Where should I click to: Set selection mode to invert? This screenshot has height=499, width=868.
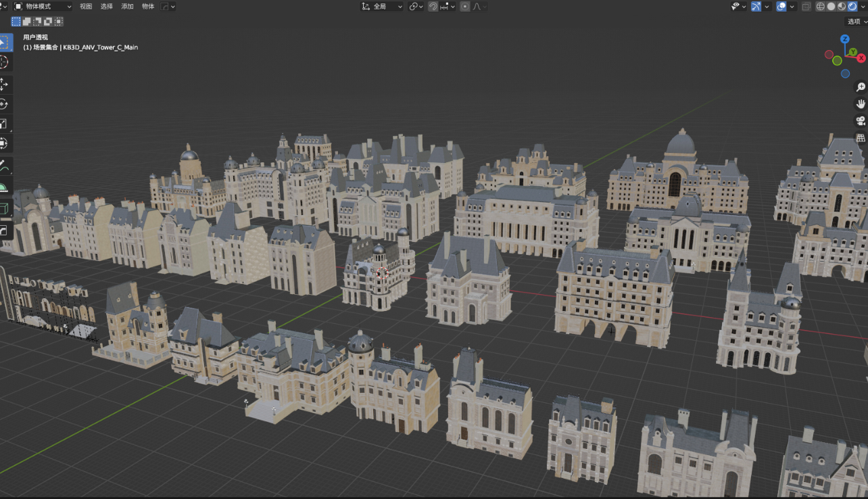[49, 22]
